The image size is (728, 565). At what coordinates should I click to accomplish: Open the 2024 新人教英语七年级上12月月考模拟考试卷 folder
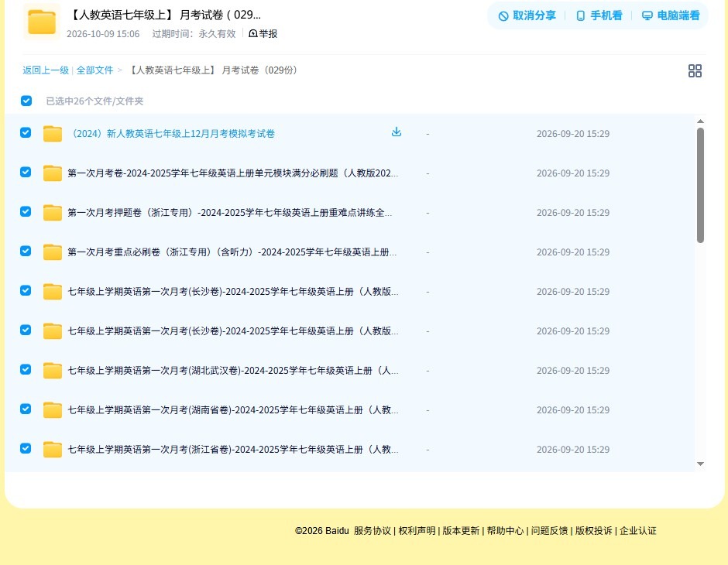171,134
